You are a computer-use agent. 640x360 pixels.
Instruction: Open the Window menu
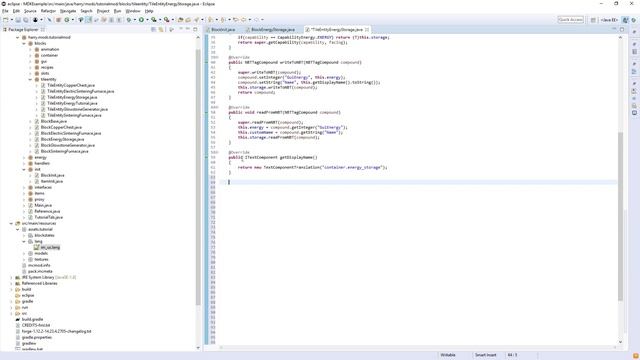(133, 11)
